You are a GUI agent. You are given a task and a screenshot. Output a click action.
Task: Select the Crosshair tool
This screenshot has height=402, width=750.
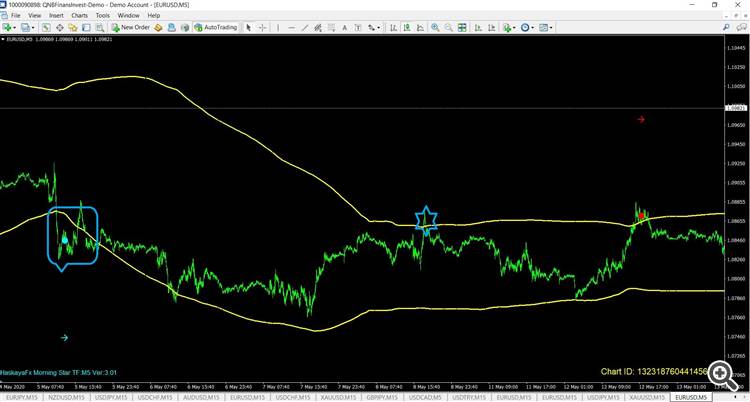click(x=263, y=28)
